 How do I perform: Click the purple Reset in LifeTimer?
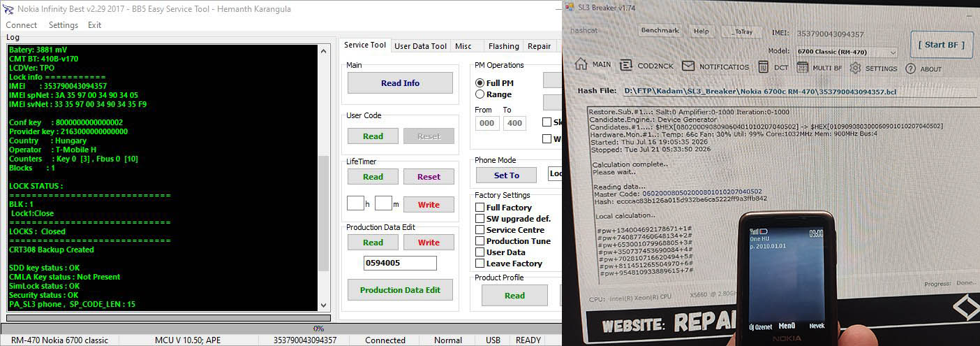pos(429,177)
